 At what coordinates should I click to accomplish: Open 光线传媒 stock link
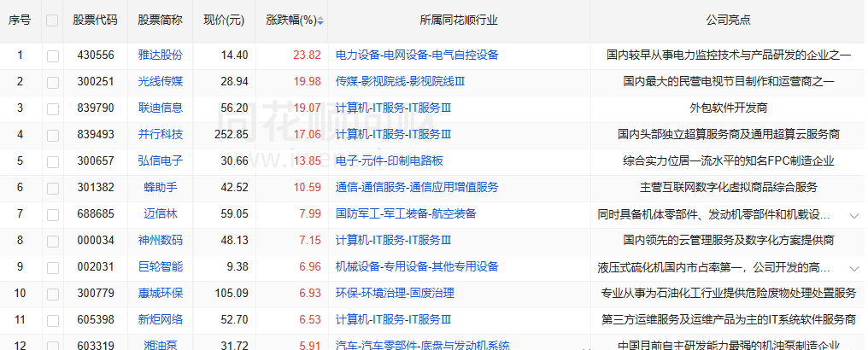point(160,81)
